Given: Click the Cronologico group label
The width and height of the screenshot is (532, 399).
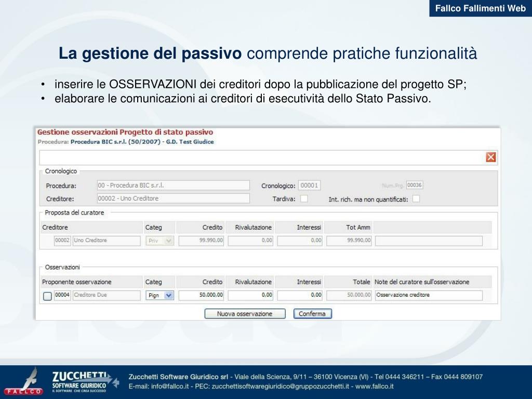Looking at the screenshot, I should [x=61, y=171].
